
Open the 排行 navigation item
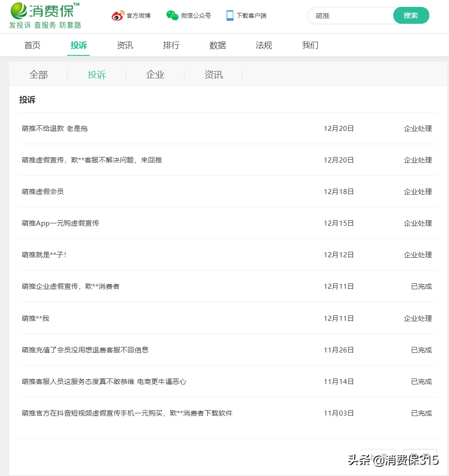tap(171, 45)
